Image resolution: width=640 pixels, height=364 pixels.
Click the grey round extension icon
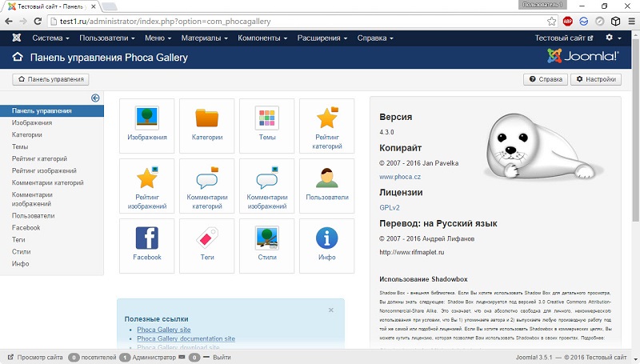point(599,22)
